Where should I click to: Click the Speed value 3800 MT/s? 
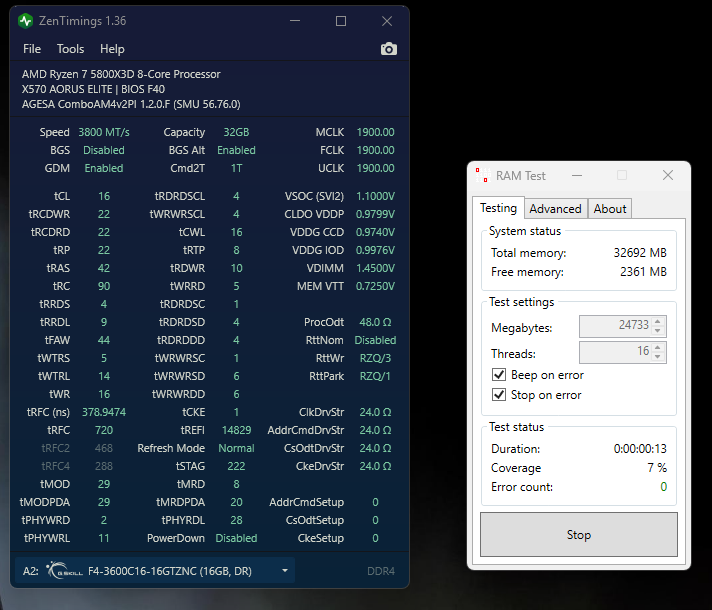pyautogui.click(x=104, y=132)
